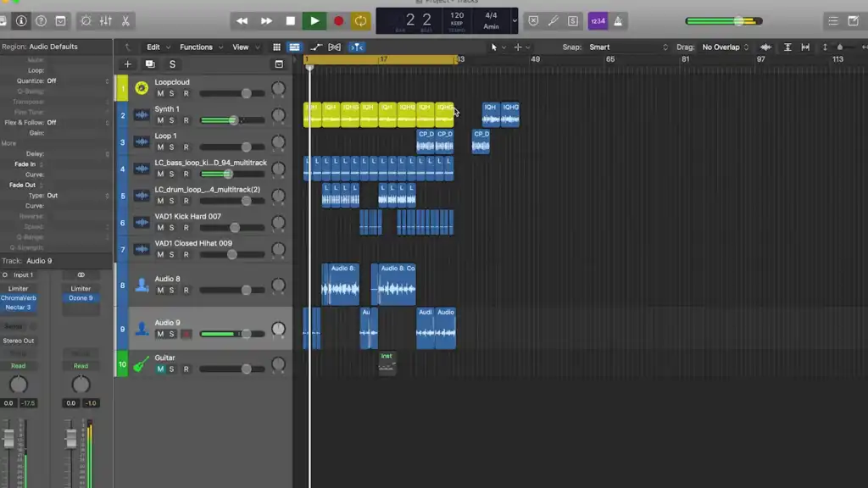Open the time signature 4/4 Amin display
The image size is (868, 488).
(x=491, y=21)
